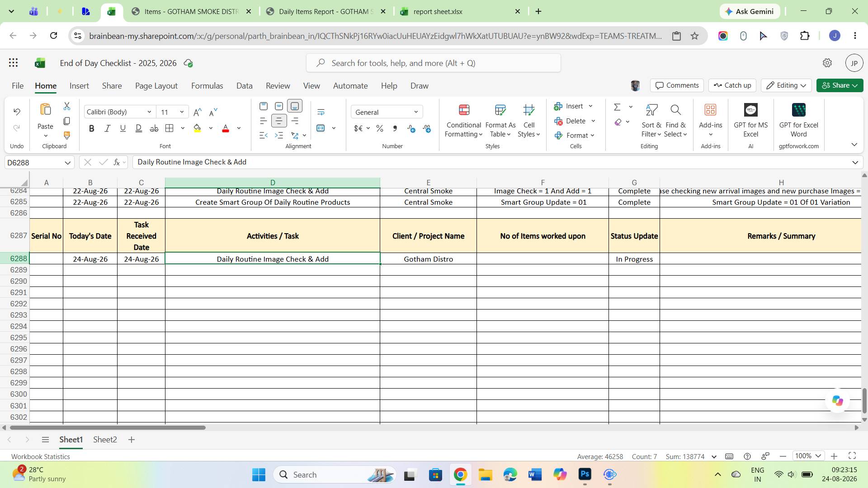Image resolution: width=868 pixels, height=488 pixels.
Task: Click the Catch up button
Action: click(732, 85)
